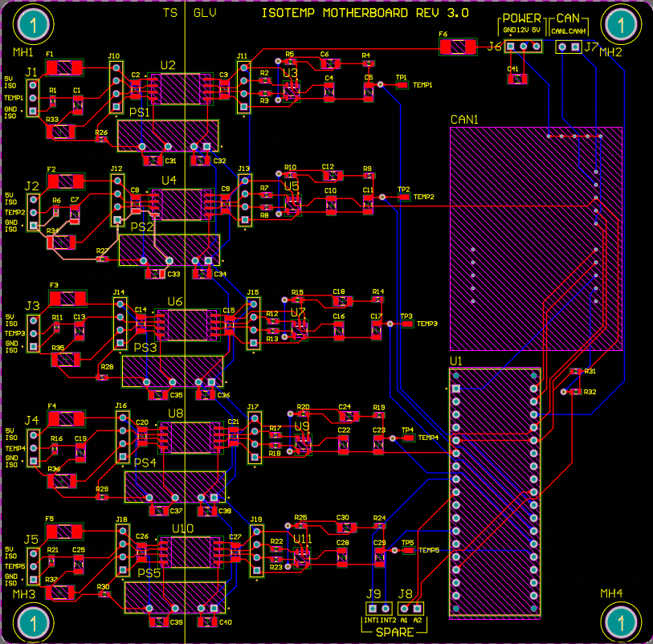Select op-amp U7 footprint

(x=299, y=330)
